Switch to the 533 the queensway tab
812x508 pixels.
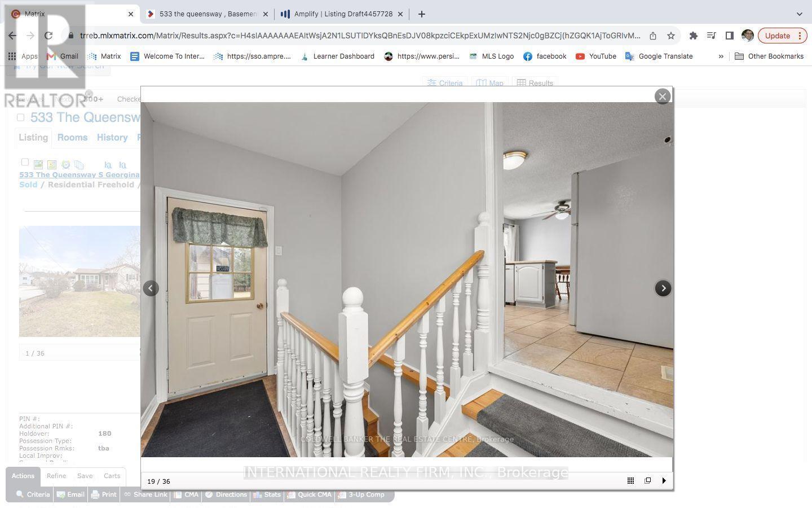point(208,14)
